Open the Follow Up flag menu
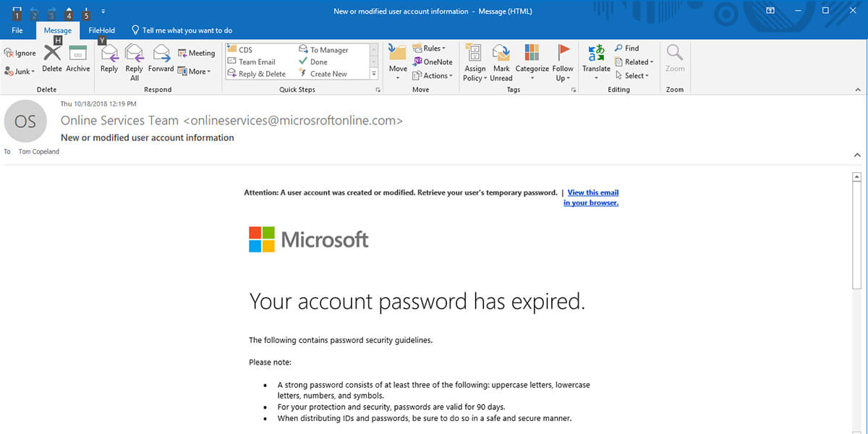Image resolution: width=868 pixels, height=434 pixels. pos(563,62)
